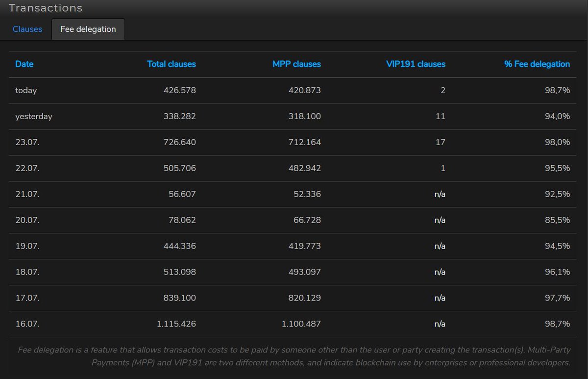Screen dimensions: 588x379
Task: Click MPP clauses value 52.336
Action: (x=307, y=194)
